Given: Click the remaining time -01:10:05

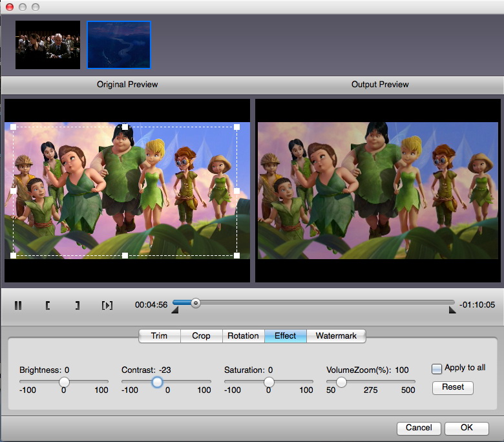Looking at the screenshot, I should tap(478, 305).
